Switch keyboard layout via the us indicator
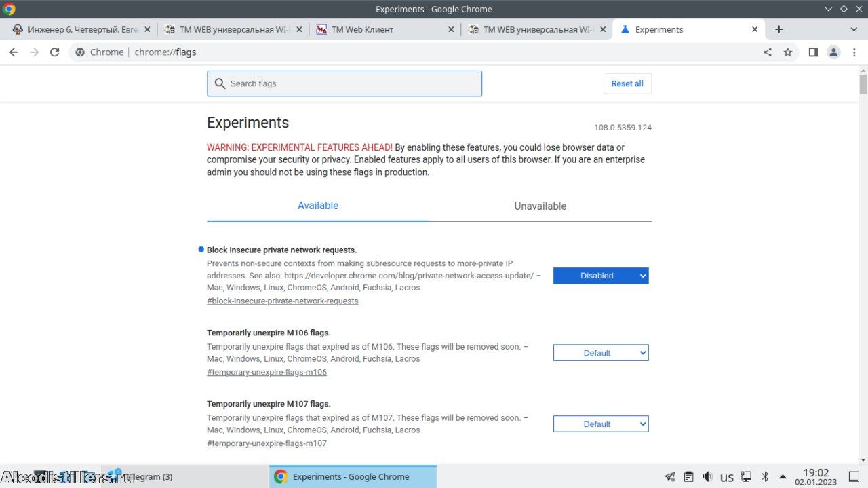The height and width of the screenshot is (488, 868). [727, 477]
